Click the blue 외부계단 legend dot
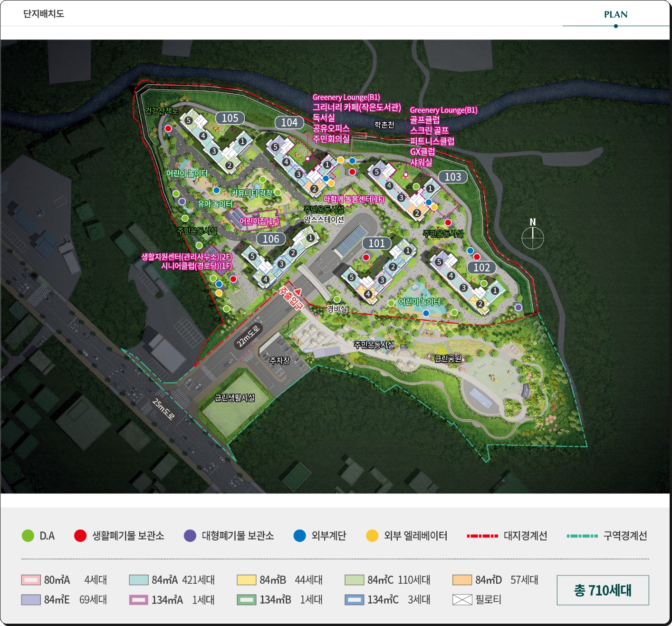 tap(300, 536)
